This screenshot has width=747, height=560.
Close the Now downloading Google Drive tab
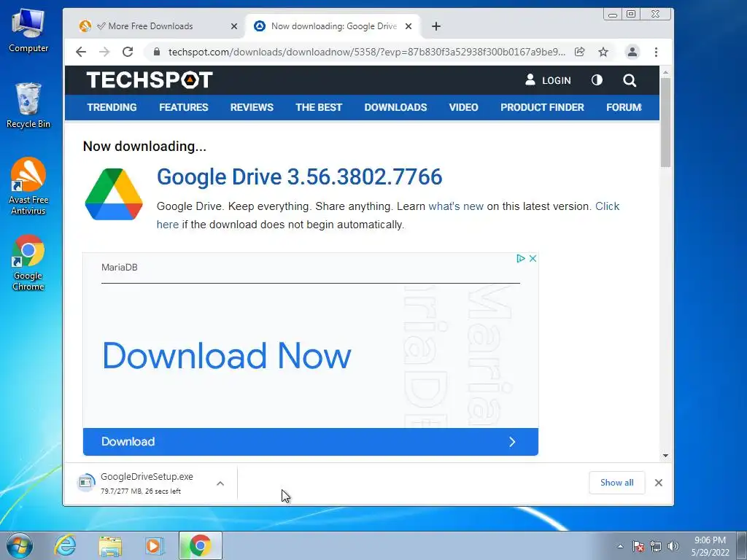coord(409,26)
